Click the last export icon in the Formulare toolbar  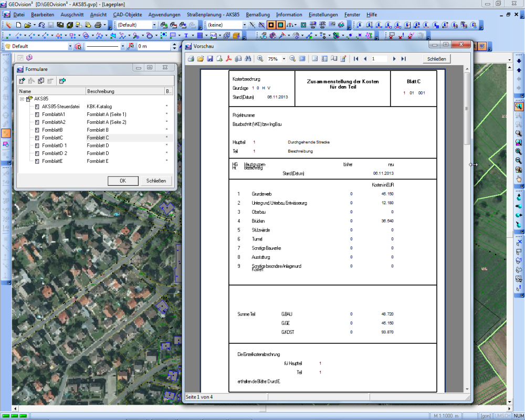click(62, 81)
